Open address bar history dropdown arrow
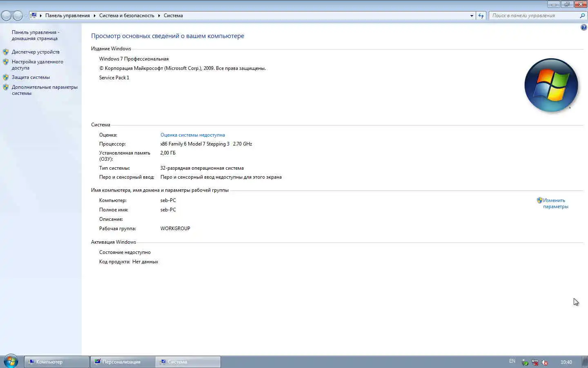The height and width of the screenshot is (368, 588). [x=472, y=16]
